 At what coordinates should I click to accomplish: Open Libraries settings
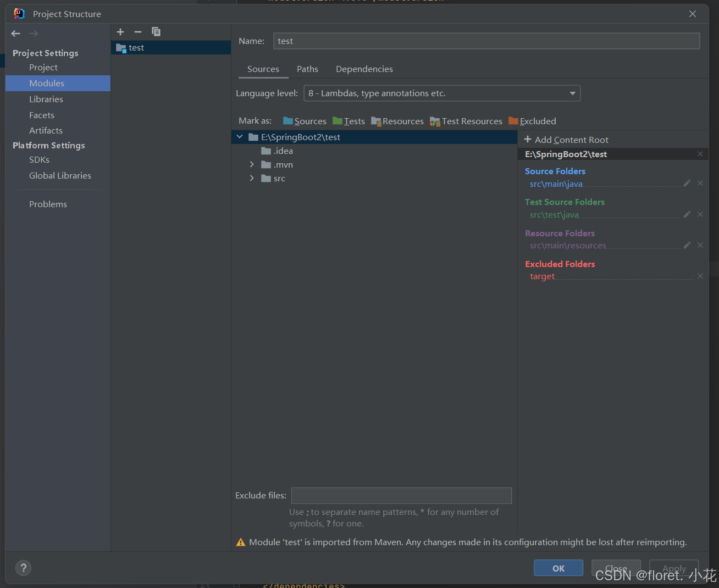coord(46,99)
